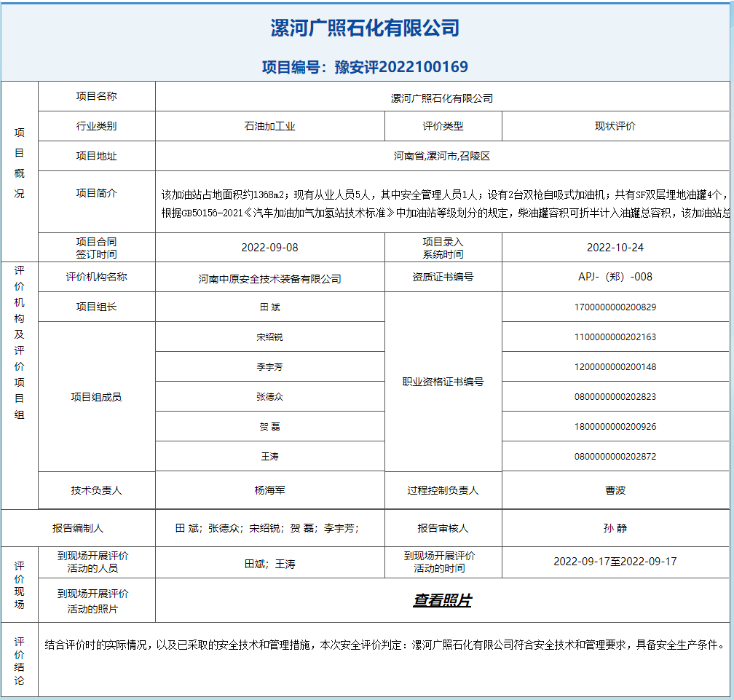Select the 石油加工业 cell
Viewport: 734px width, 700px height.
point(270,126)
